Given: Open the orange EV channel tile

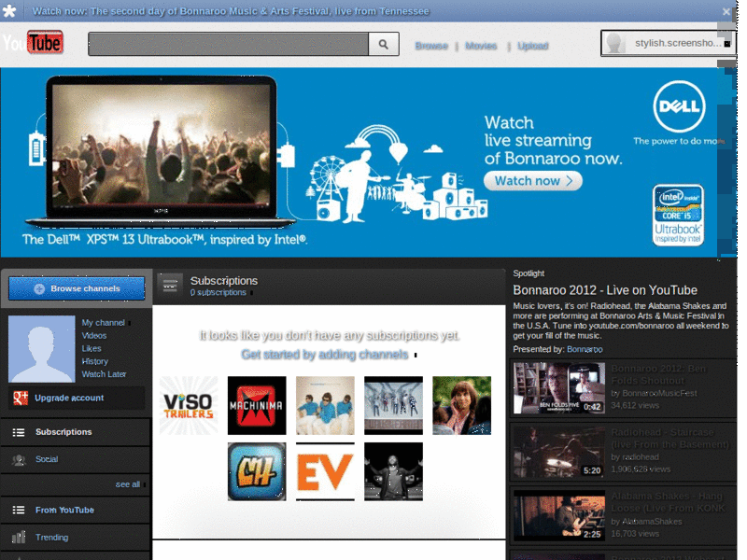Looking at the screenshot, I should click(x=325, y=471).
